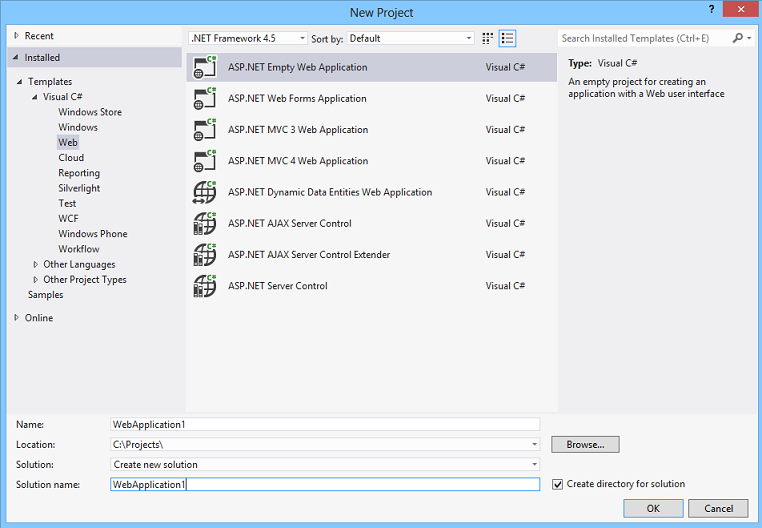Select the Windows Phone template category
Screen dimensions: 762x528
(92, 234)
